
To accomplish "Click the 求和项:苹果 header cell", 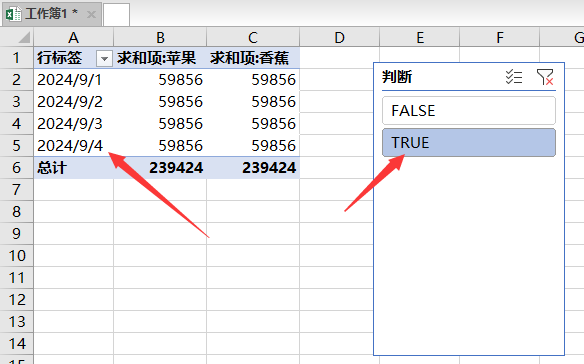I will click(160, 58).
